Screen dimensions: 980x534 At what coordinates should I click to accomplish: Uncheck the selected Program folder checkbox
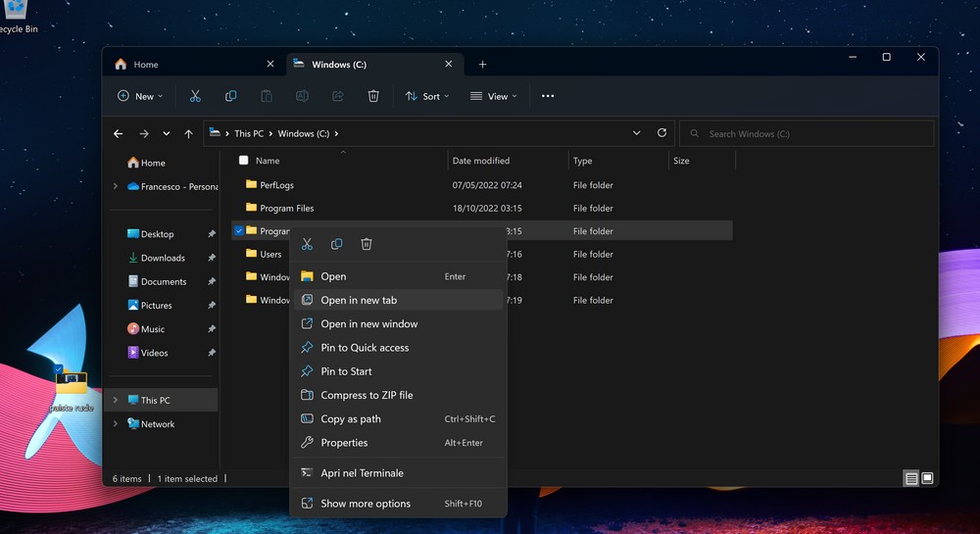tap(239, 230)
